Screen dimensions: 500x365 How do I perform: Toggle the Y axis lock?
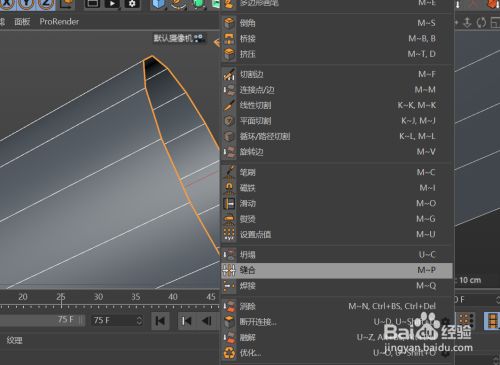[x=27, y=4]
